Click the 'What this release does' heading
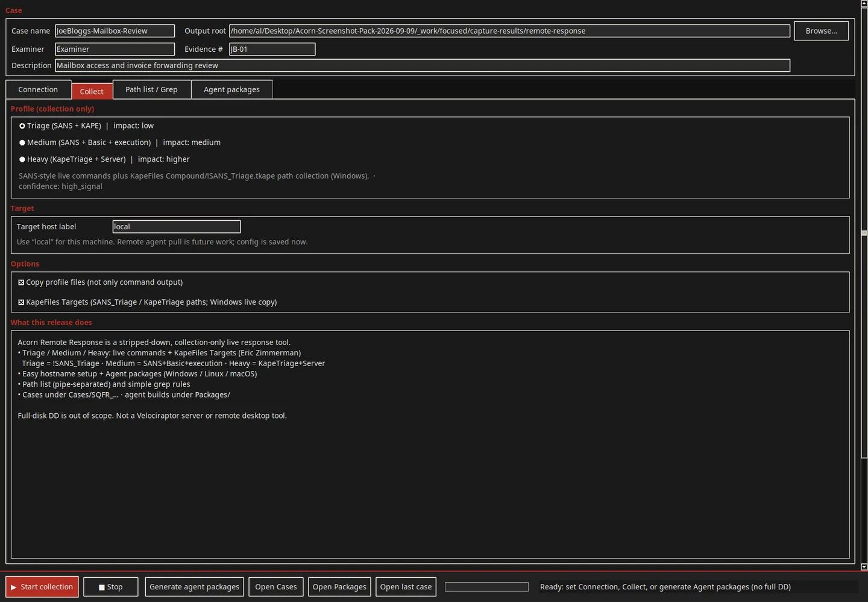The width and height of the screenshot is (868, 602). point(51,323)
